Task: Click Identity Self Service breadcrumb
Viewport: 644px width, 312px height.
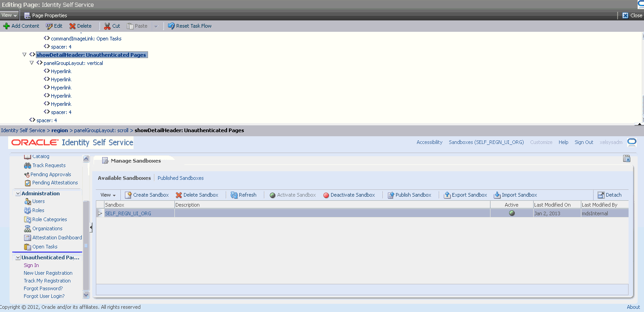Action: [23, 130]
